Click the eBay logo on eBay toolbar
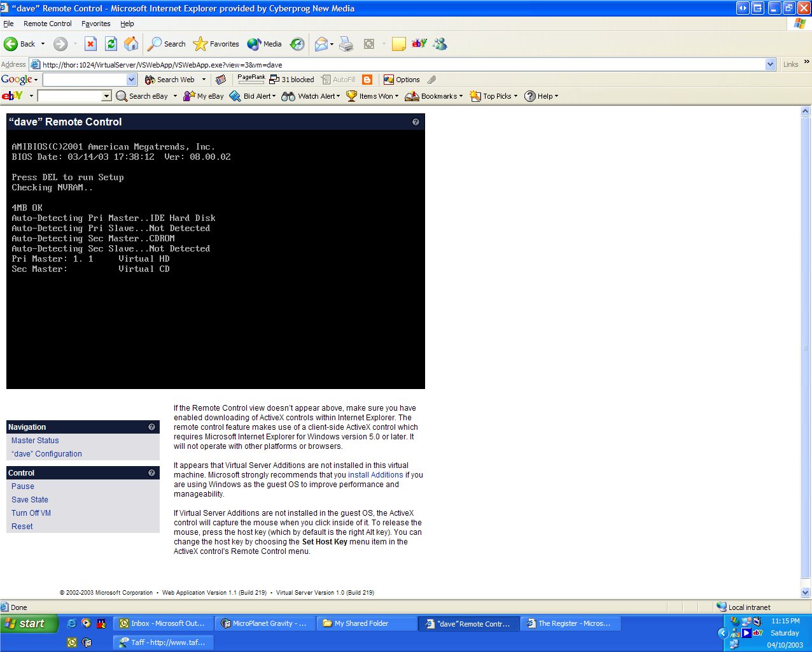Image resolution: width=812 pixels, height=652 pixels. click(x=13, y=96)
